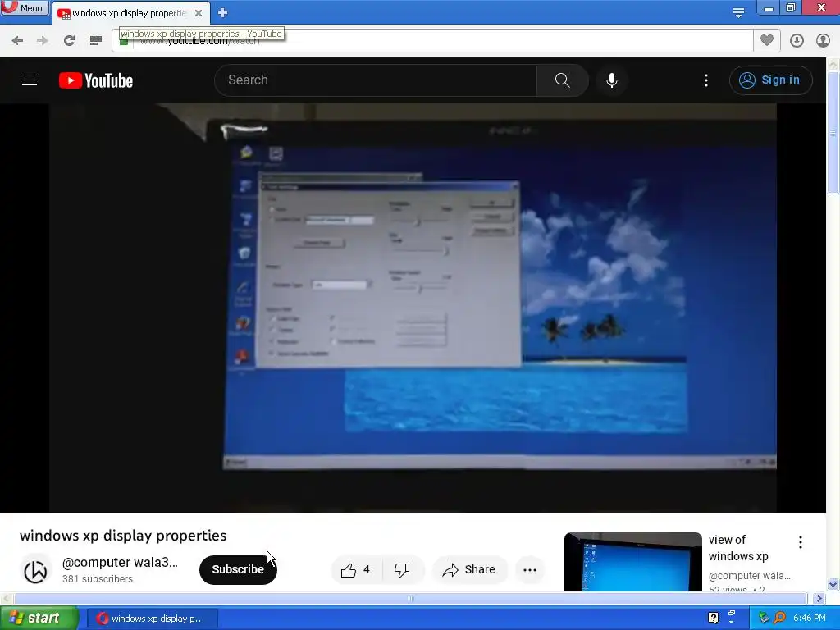Open the YouTube hamburger guide menu

point(30,80)
